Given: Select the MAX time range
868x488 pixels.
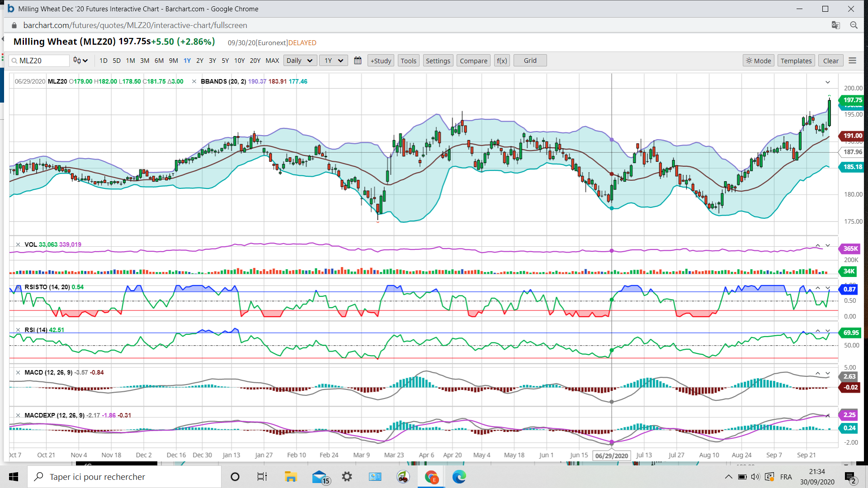Looking at the screenshot, I should tap(272, 61).
